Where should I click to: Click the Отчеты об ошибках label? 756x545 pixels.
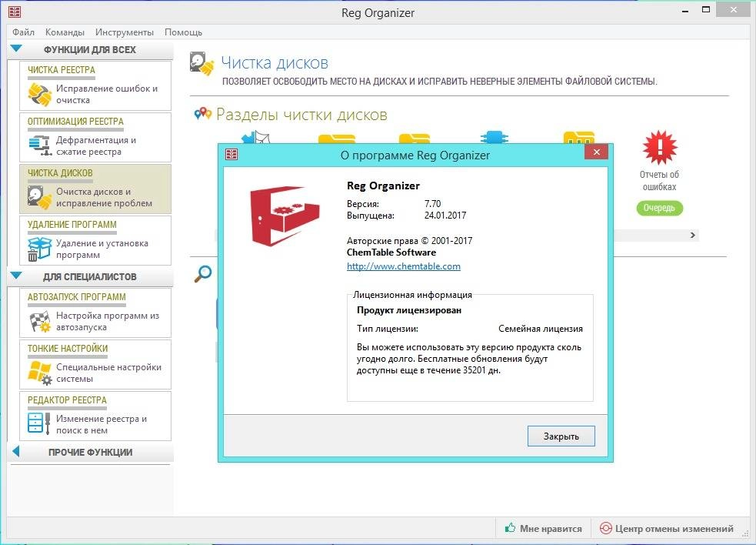coord(659,181)
